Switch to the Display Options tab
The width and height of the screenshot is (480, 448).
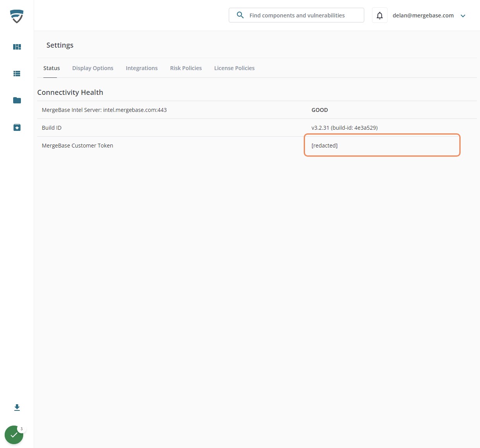93,68
